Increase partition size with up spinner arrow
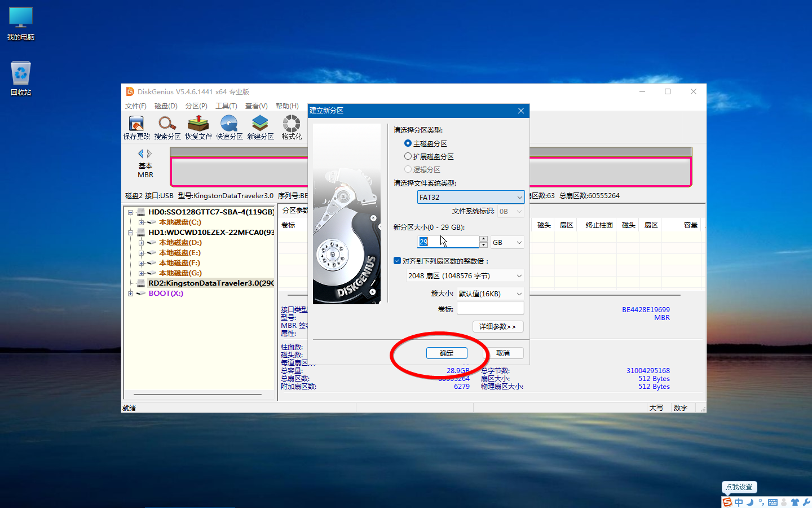Image resolution: width=812 pixels, height=508 pixels. coord(483,239)
